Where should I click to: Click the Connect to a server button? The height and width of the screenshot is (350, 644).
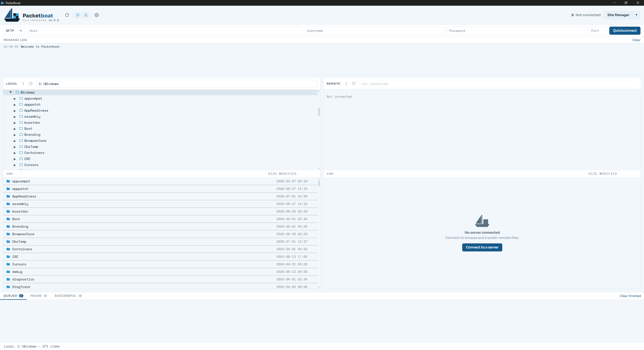click(482, 247)
